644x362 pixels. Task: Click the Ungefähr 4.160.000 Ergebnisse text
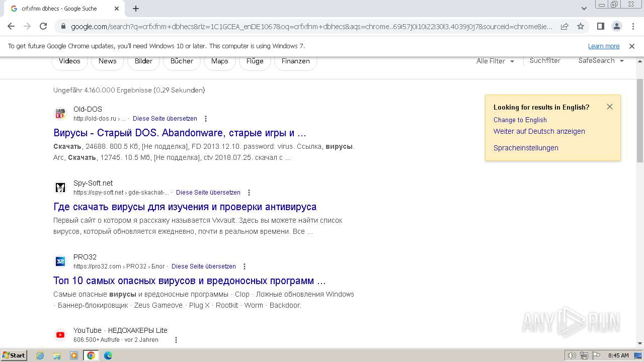(x=129, y=90)
